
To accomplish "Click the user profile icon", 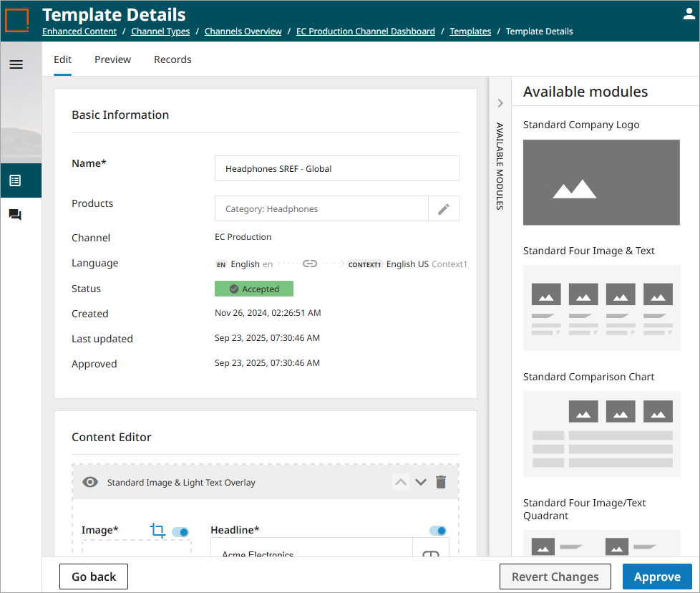I will click(x=689, y=14).
